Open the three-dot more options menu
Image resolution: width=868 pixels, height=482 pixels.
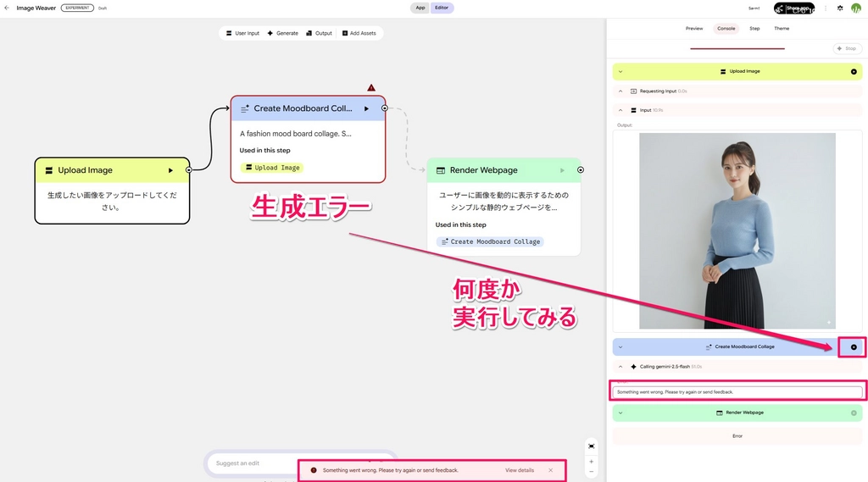(x=826, y=8)
